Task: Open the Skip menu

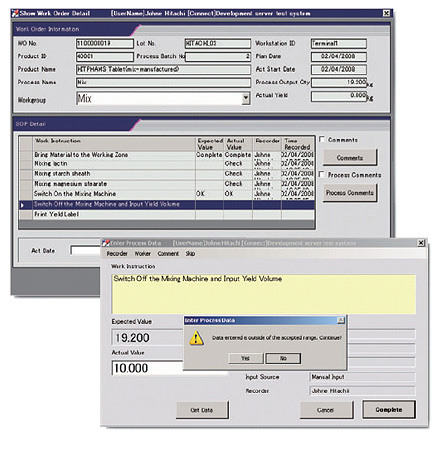Action: click(190, 254)
